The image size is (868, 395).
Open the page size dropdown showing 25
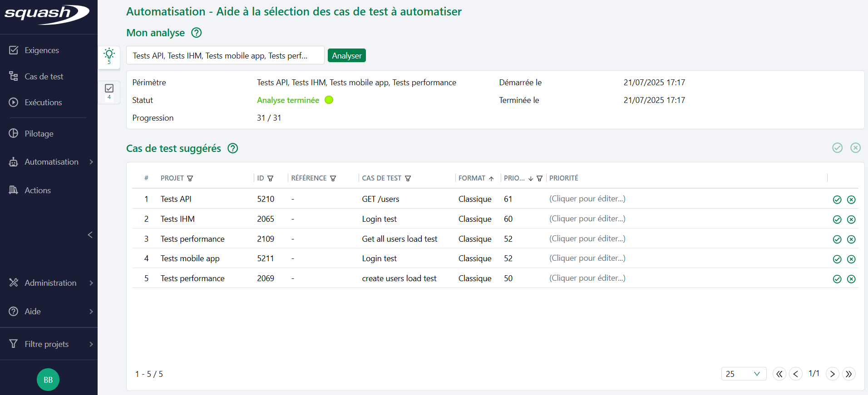pyautogui.click(x=744, y=374)
